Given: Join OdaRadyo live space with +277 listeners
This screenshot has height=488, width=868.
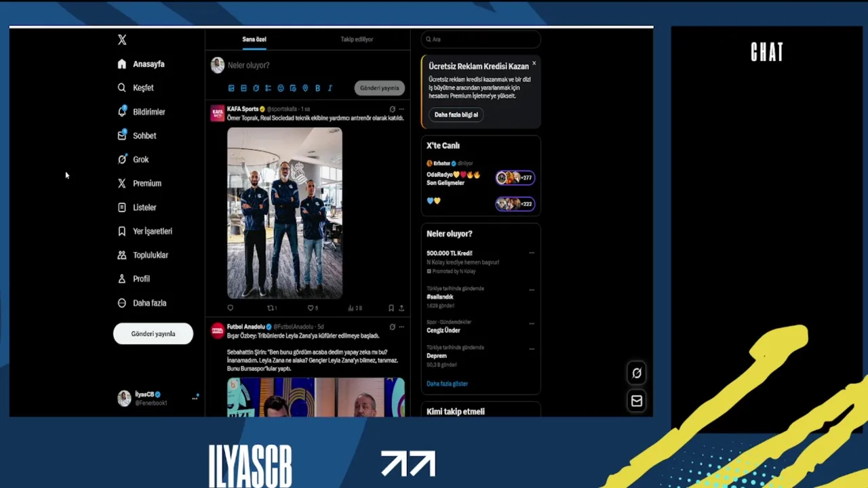Looking at the screenshot, I should tap(515, 178).
